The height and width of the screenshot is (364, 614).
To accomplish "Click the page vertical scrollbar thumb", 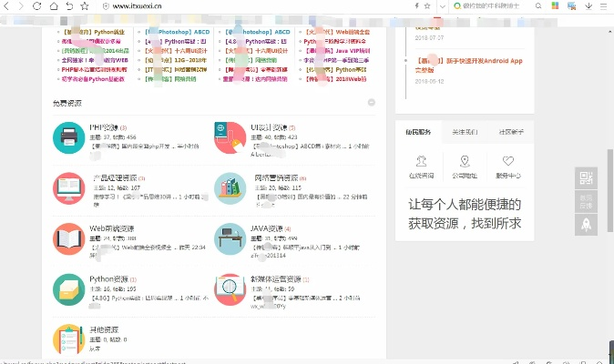I will [610, 190].
